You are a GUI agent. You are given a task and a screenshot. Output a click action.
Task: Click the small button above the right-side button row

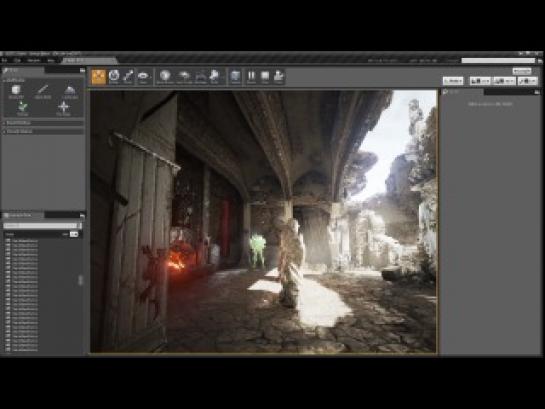(522, 71)
